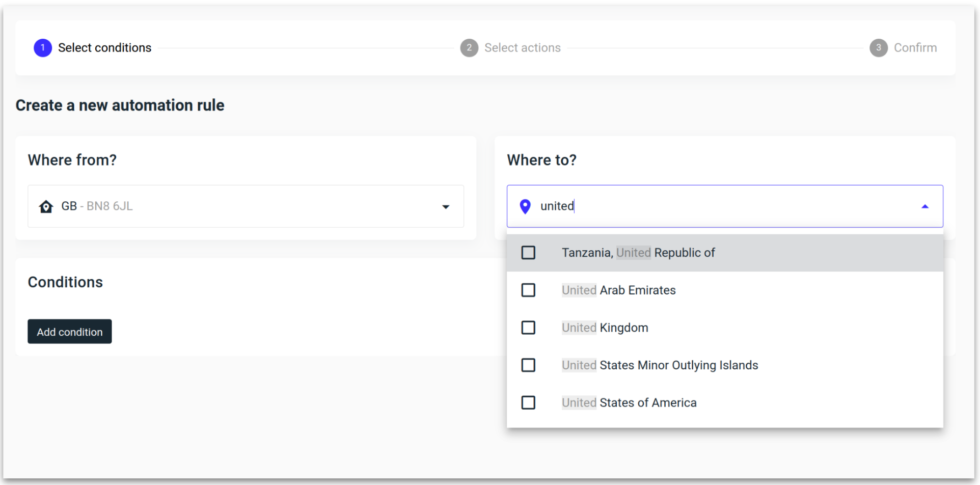Collapse the Where to dropdown arrow
Image resolution: width=980 pixels, height=485 pixels.
click(925, 206)
